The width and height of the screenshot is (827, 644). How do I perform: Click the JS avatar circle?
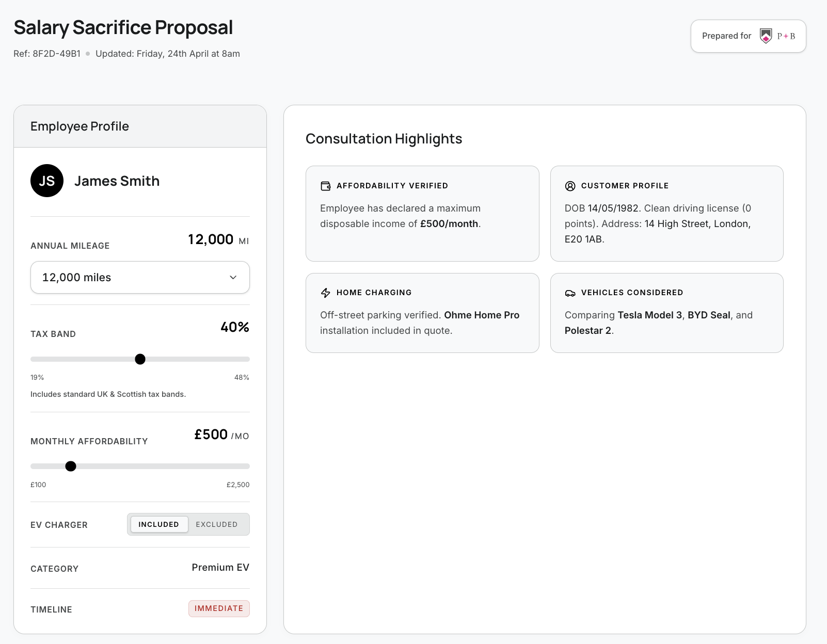[x=47, y=181]
